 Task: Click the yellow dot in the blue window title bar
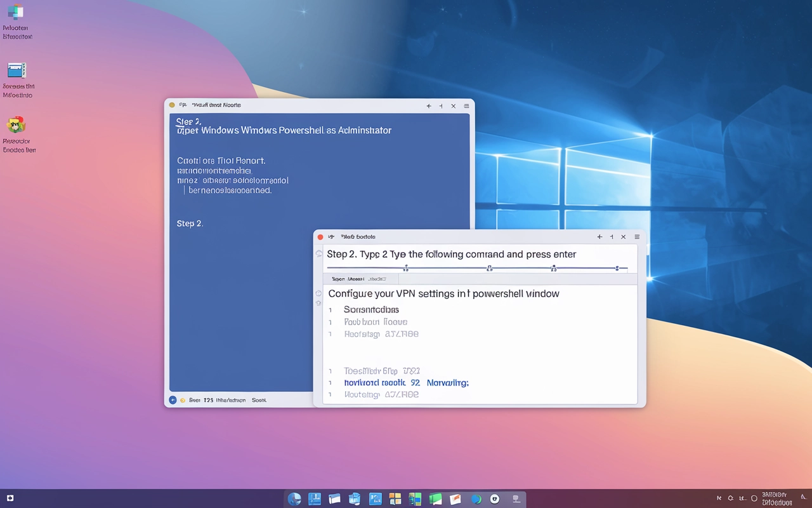point(172,105)
